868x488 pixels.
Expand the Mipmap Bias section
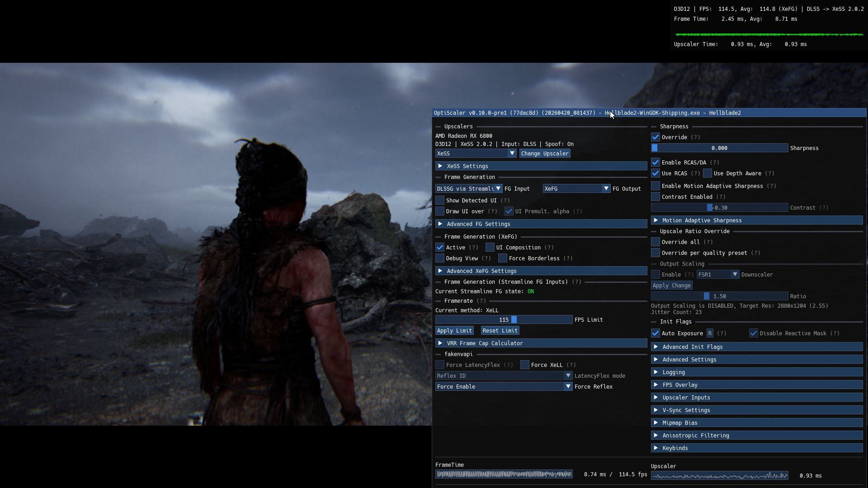click(757, 423)
